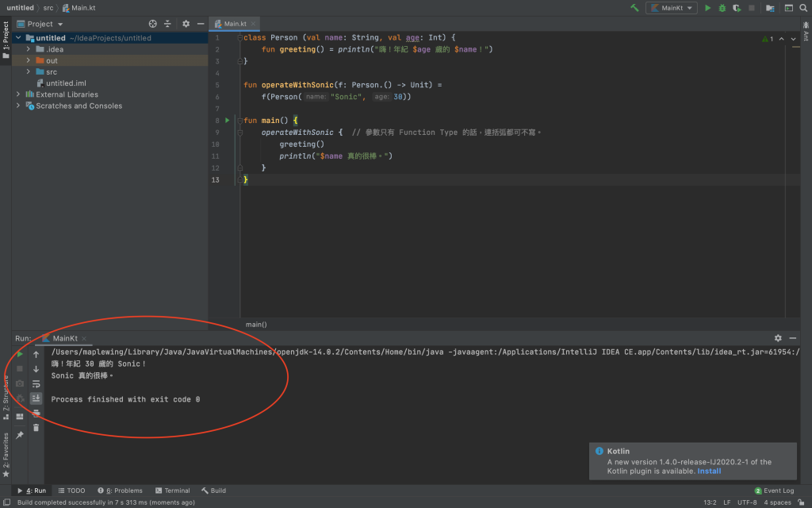Viewport: 812px width, 508px height.
Task: Toggle read-only lock icon in status bar
Action: click(x=801, y=502)
